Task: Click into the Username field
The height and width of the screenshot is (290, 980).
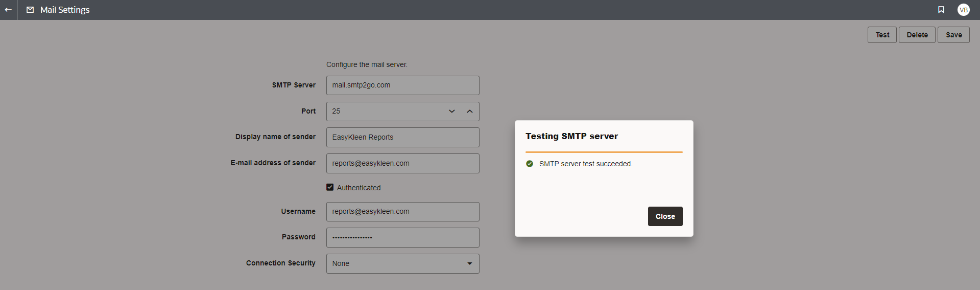Action: tap(403, 212)
